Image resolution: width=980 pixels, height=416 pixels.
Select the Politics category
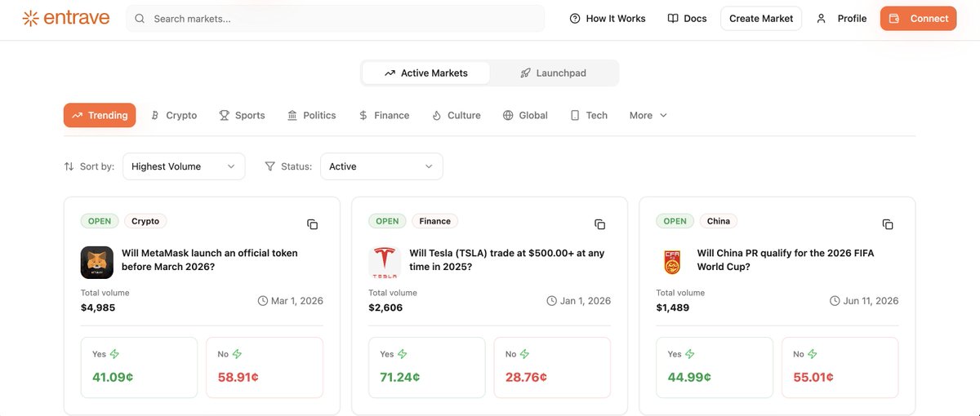(x=311, y=115)
